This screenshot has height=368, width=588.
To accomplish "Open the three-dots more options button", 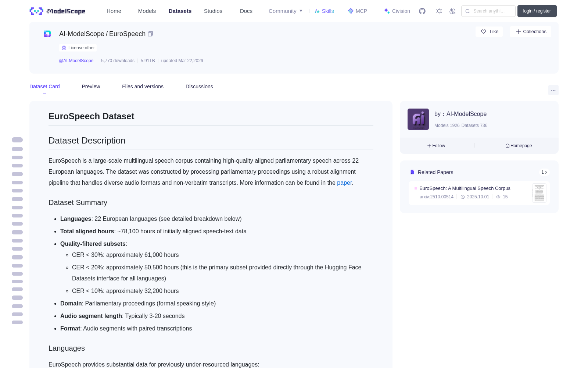I will point(553,90).
